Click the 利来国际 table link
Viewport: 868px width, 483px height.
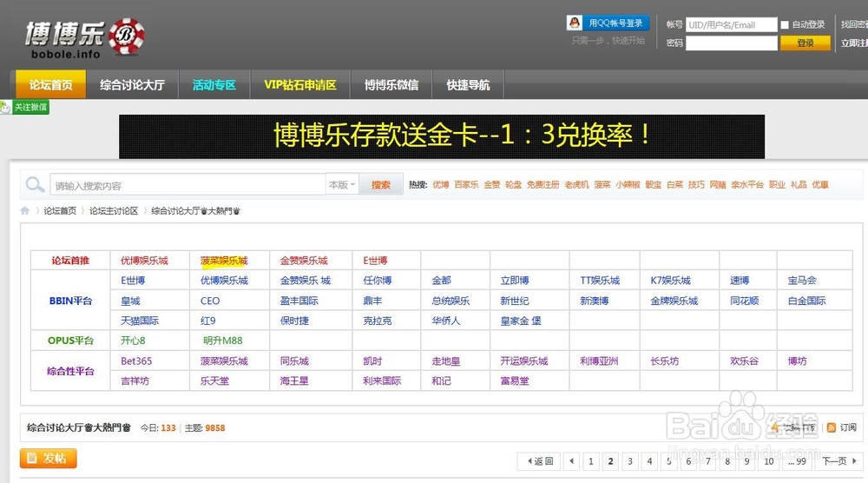point(382,381)
